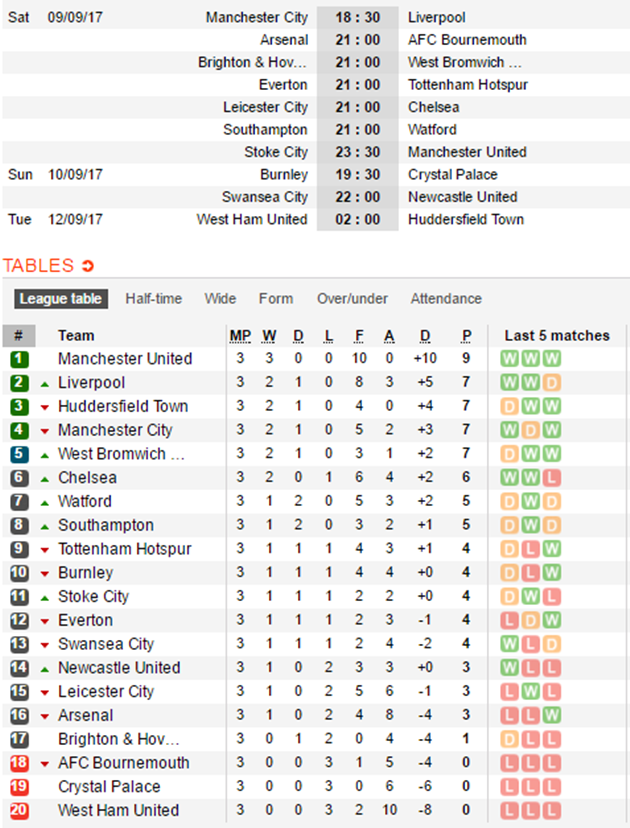Select the Attendance tab
This screenshot has width=630, height=828.
(446, 299)
